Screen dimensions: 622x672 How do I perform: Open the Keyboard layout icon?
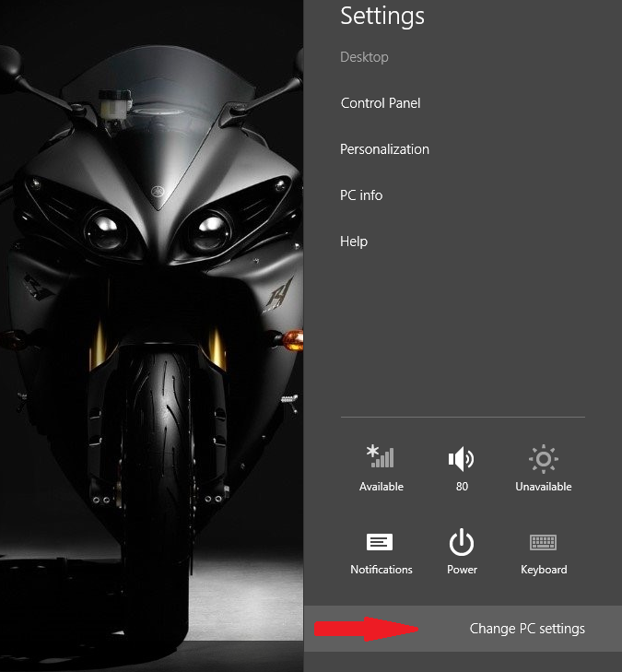(x=543, y=542)
